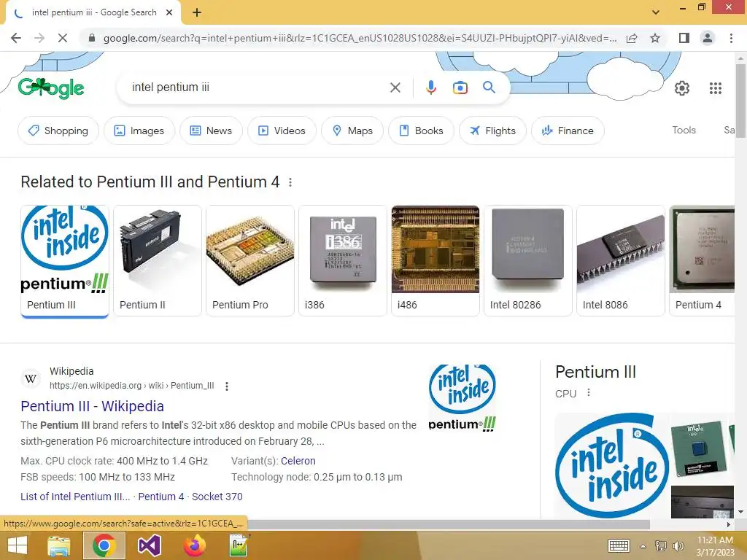Clear the search query text

(x=395, y=87)
